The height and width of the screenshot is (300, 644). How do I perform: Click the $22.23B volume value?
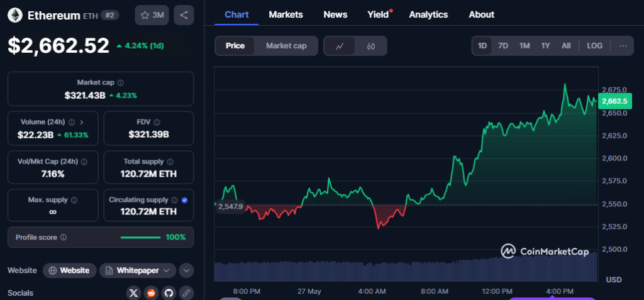35,135
